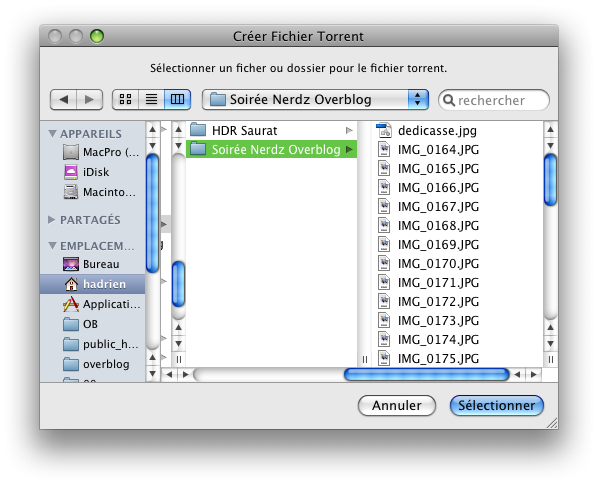Click the rechercher search field
This screenshot has width=598, height=484.
tap(494, 100)
